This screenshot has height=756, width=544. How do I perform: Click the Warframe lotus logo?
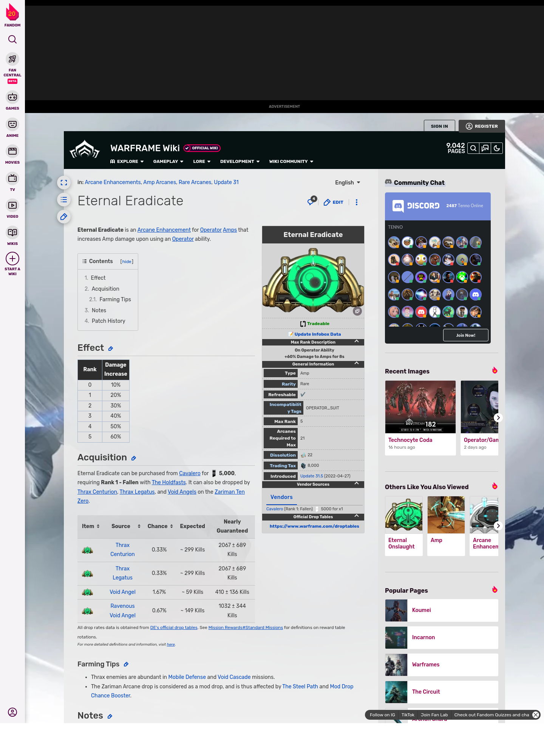coord(85,150)
